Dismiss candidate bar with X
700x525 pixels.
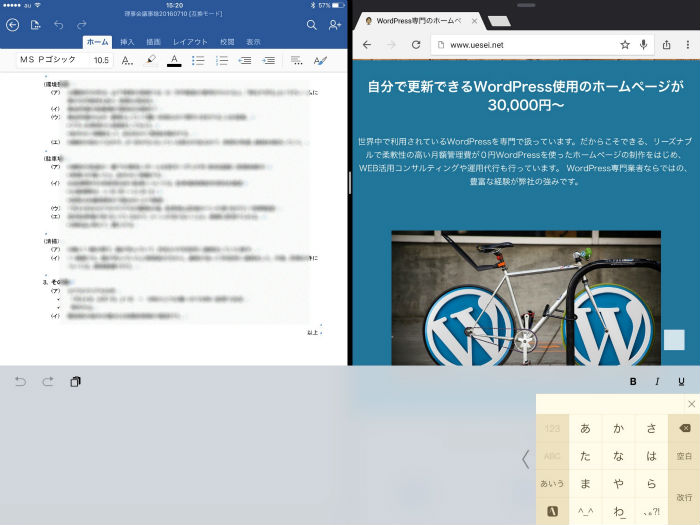692,404
